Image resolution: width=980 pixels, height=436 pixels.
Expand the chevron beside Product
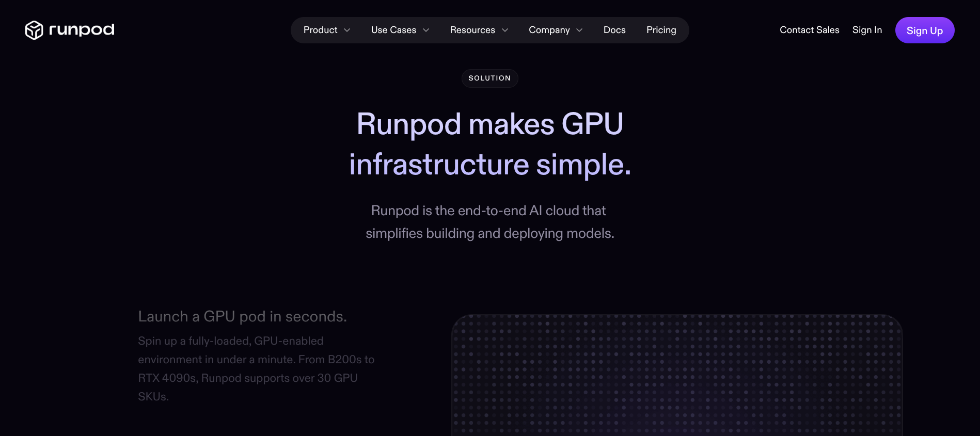coord(347,30)
